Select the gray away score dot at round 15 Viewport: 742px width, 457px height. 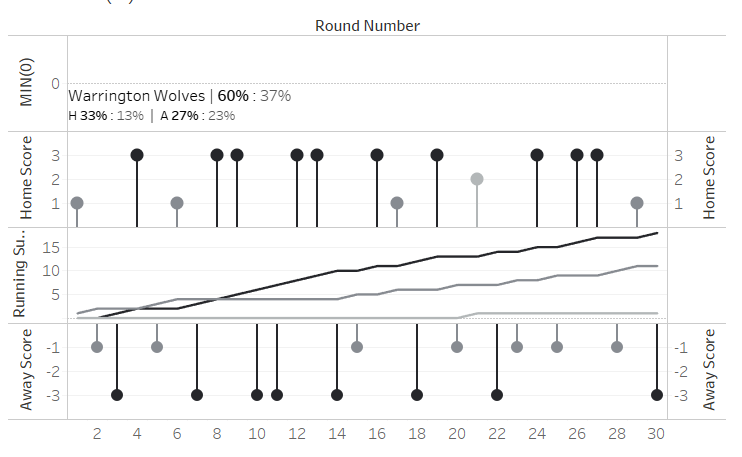[x=357, y=347]
